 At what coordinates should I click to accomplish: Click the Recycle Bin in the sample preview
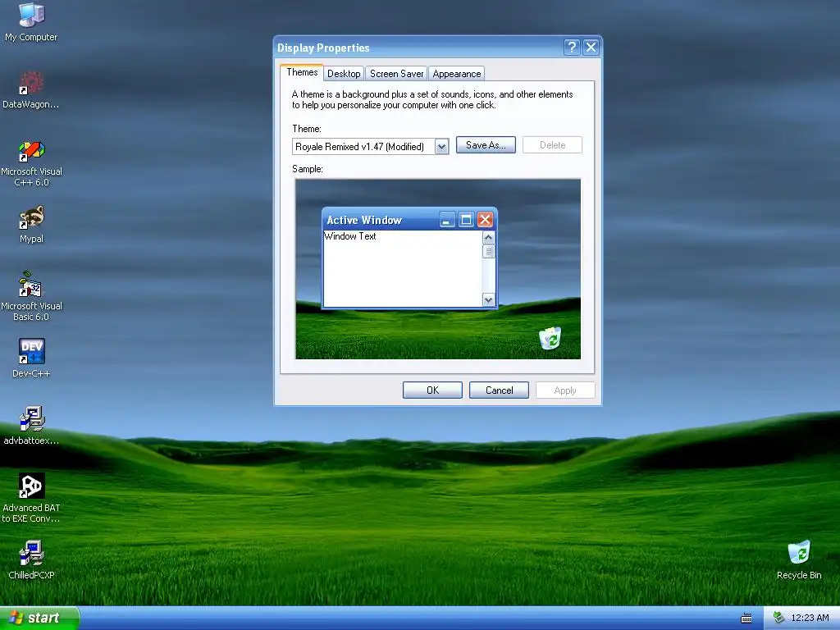[550, 338]
